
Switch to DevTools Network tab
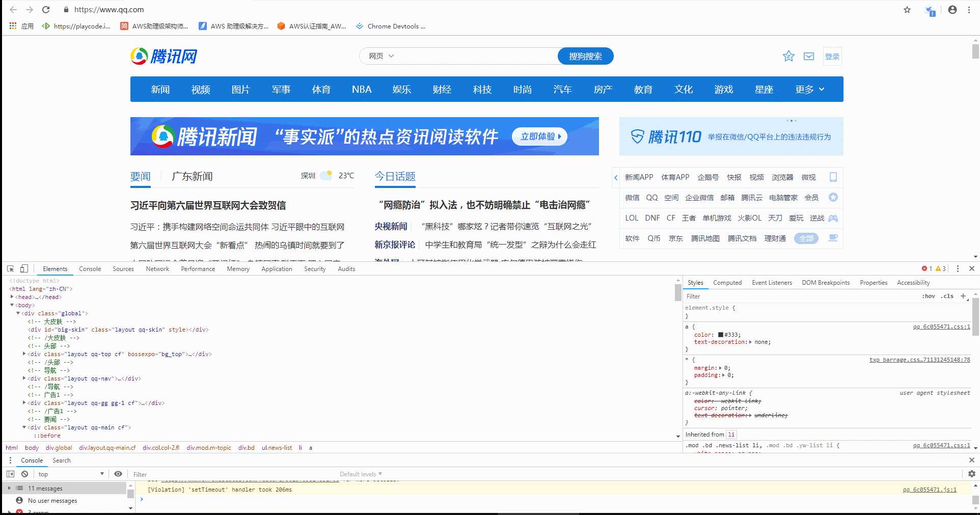coord(157,268)
